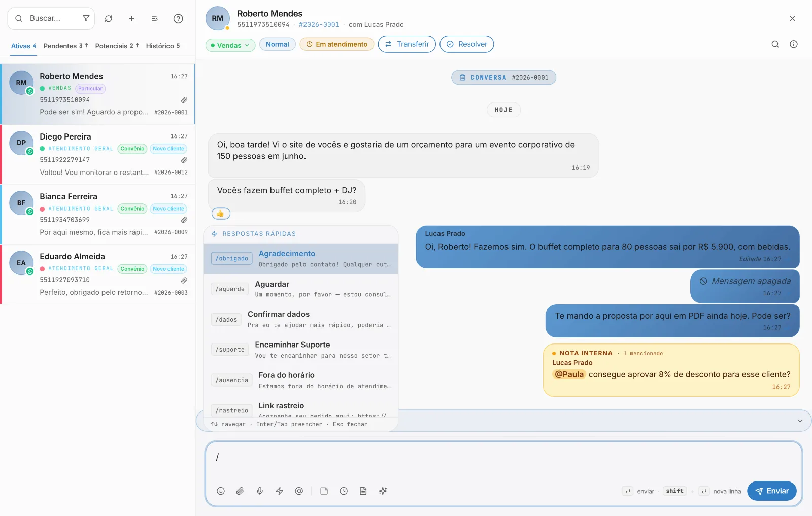
Task: Click the RM avatar in chat header
Action: [218, 18]
